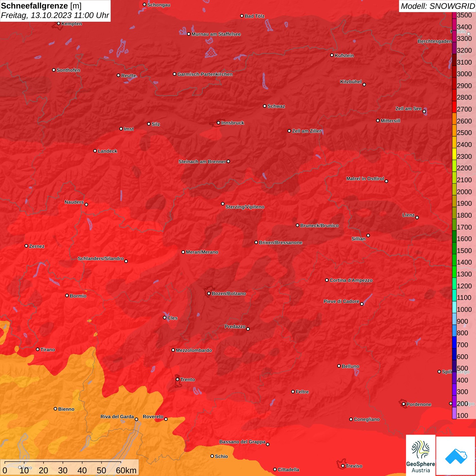Screen dimensions: 476x476
Task: Pick the Cortina d'Ampezzo marker dot
Action: tap(327, 280)
